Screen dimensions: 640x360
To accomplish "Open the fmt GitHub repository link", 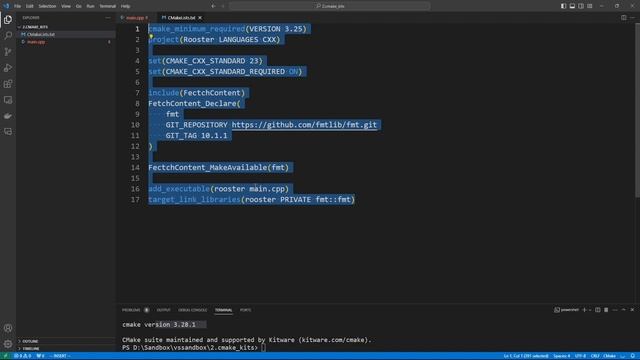I will click(x=304, y=124).
